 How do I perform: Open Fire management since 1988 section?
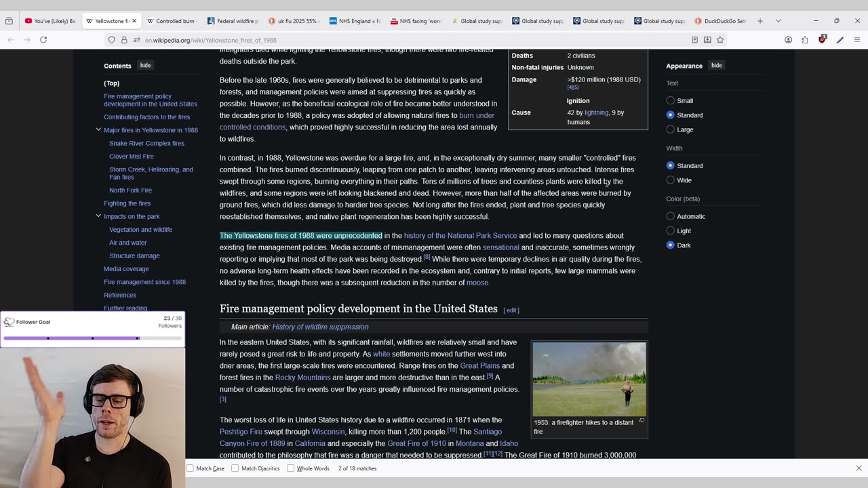coord(144,282)
